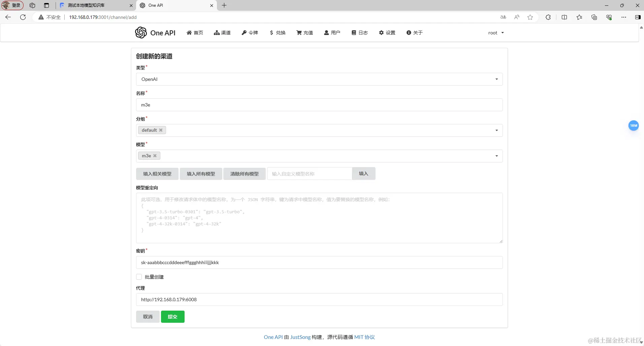644x346 pixels.
Task: Remove the default group tag
Action: [x=161, y=130]
